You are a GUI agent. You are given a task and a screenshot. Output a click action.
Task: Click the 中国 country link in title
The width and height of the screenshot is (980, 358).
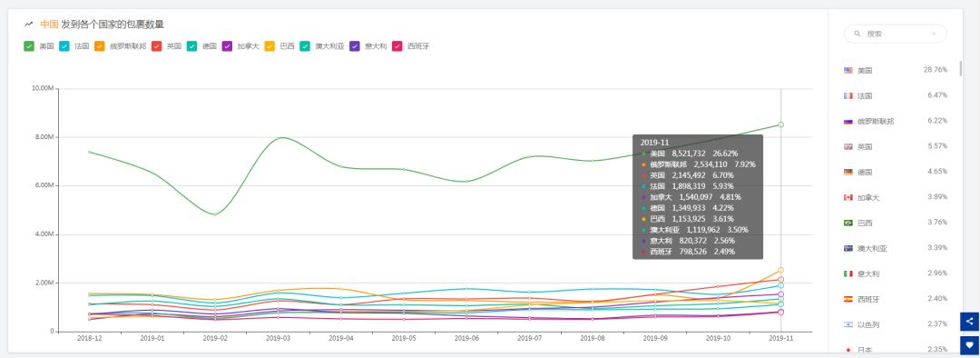pos(49,25)
